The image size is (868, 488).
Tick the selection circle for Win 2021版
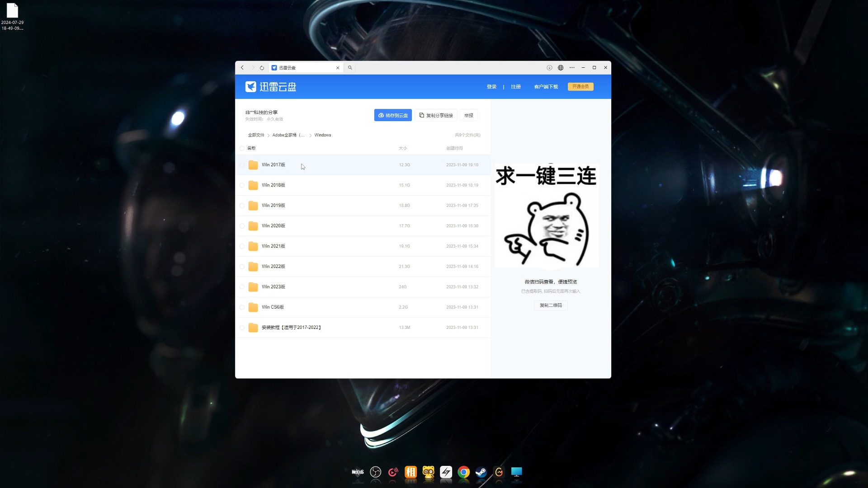242,246
